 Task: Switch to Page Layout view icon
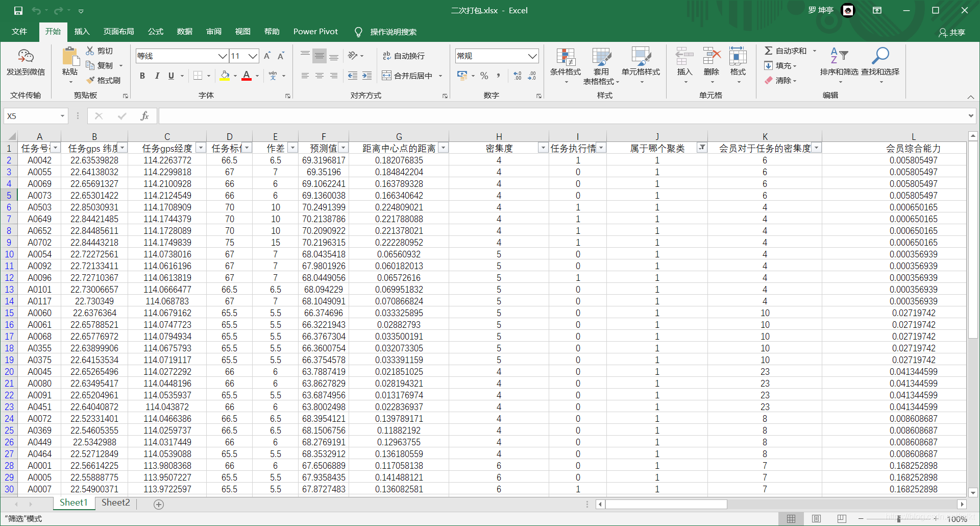[x=816, y=519]
